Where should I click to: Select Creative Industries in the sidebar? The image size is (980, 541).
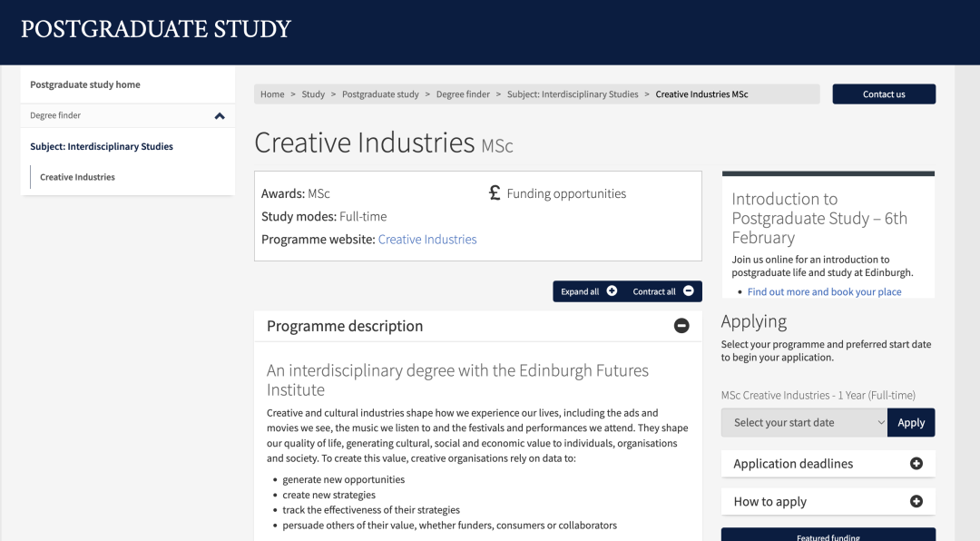[x=77, y=177]
